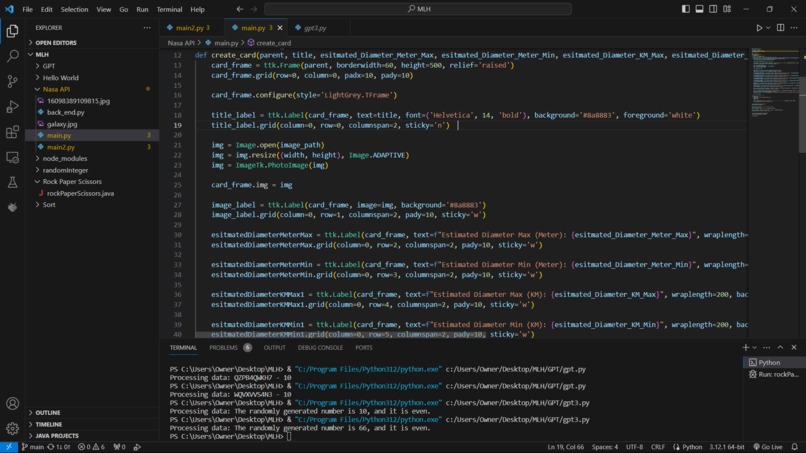Expand the Sort folder
This screenshot has width=806, height=453.
coord(49,205)
